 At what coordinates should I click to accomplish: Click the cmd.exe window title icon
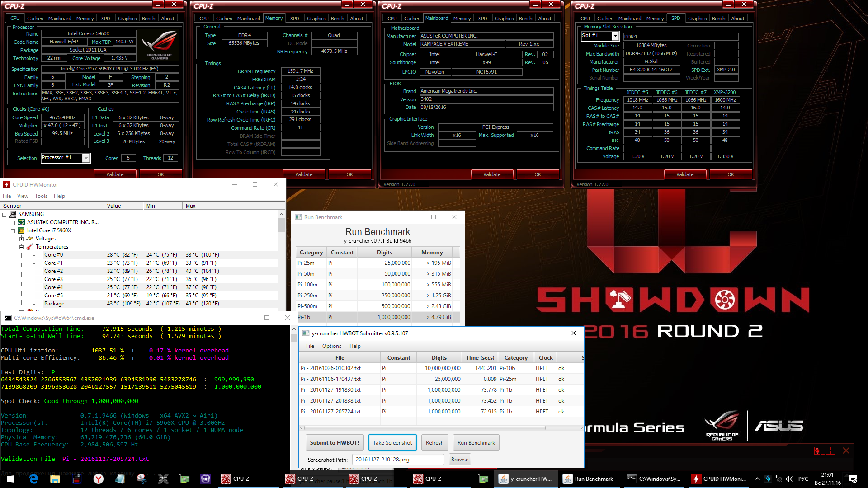pos(8,318)
